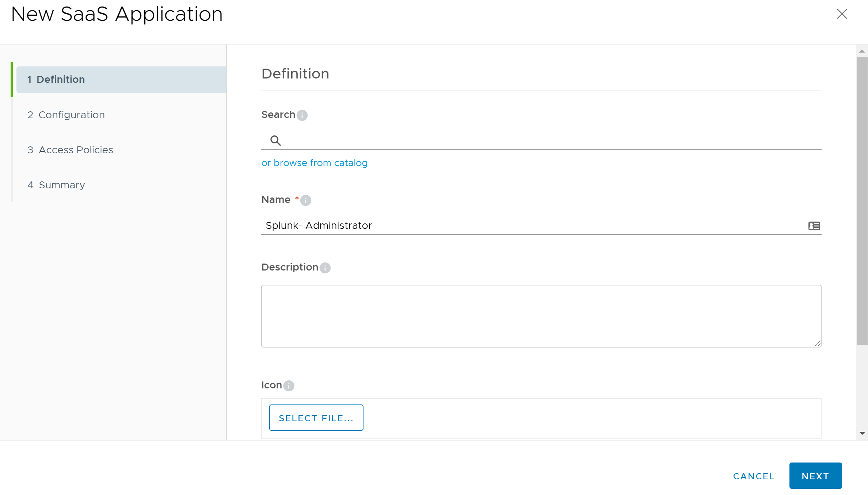
Task: Focus the Search input field
Action: coord(548,141)
